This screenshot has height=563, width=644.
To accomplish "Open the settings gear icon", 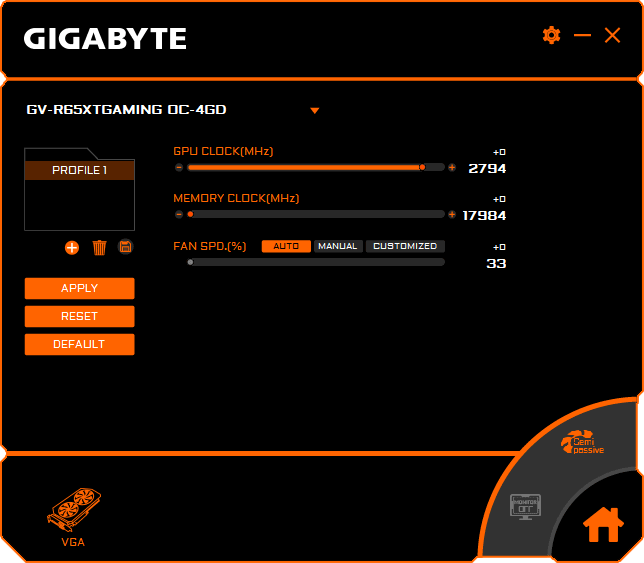I will (x=551, y=35).
